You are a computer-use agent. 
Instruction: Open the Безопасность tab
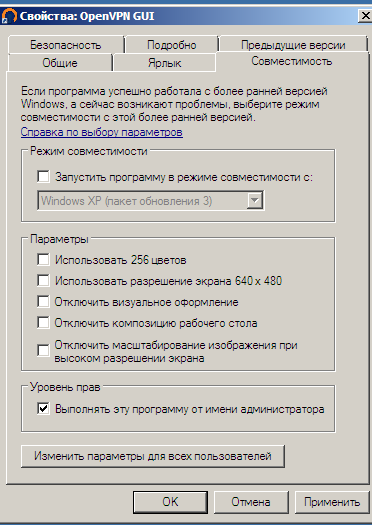pyautogui.click(x=66, y=45)
